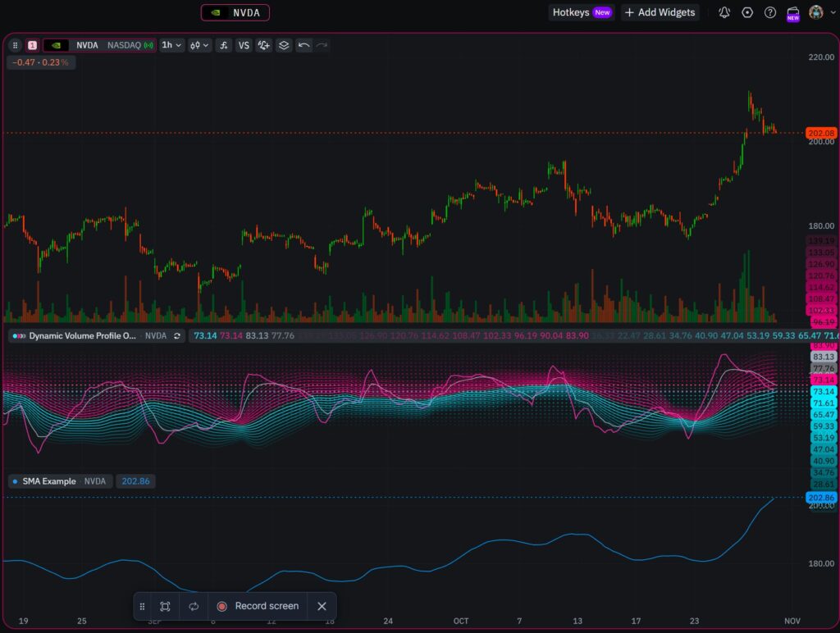The width and height of the screenshot is (840, 633).
Task: Select the SMA Example indicator label
Action: pyautogui.click(x=49, y=481)
